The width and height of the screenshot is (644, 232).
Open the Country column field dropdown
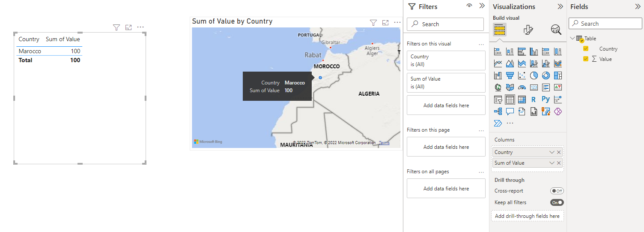[552, 152]
